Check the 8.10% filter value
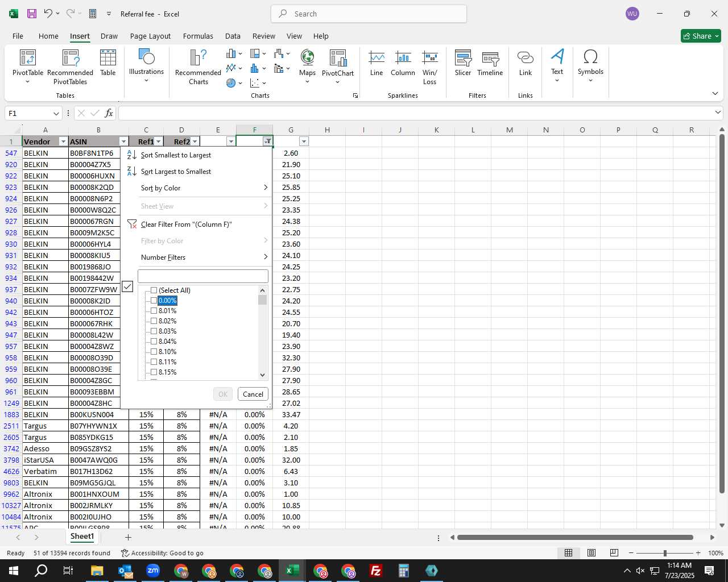 pyautogui.click(x=154, y=352)
